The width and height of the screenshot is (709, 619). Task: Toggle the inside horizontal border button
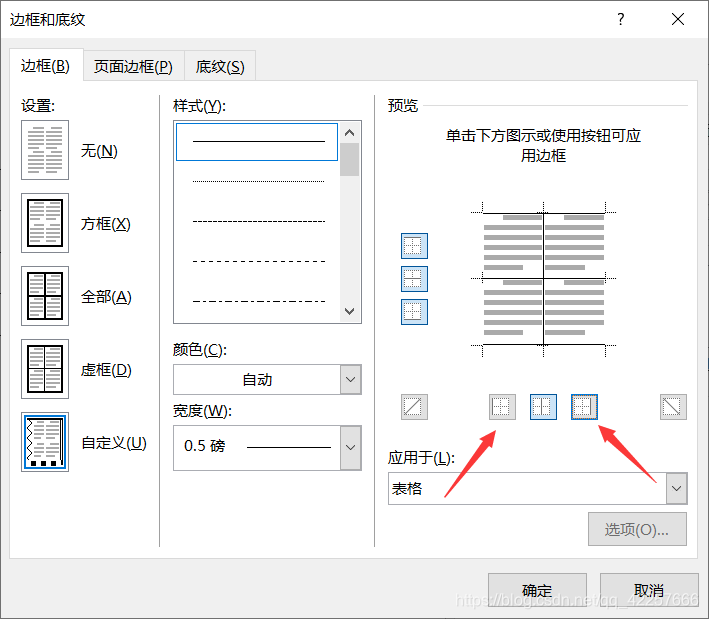tap(414, 279)
